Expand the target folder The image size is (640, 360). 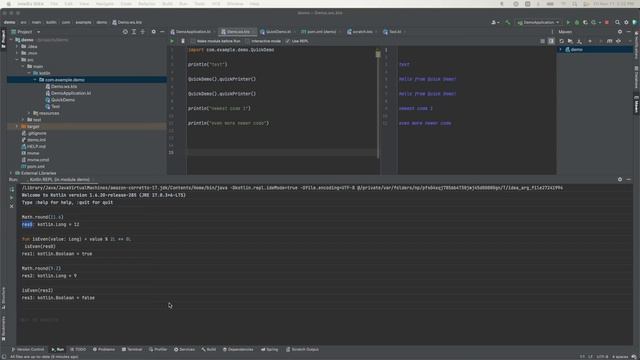point(17,127)
